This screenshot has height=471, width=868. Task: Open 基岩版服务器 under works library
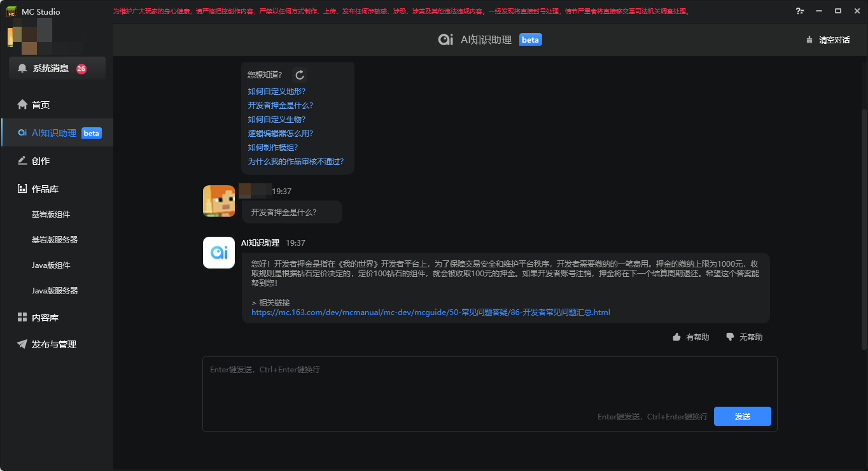coord(55,240)
